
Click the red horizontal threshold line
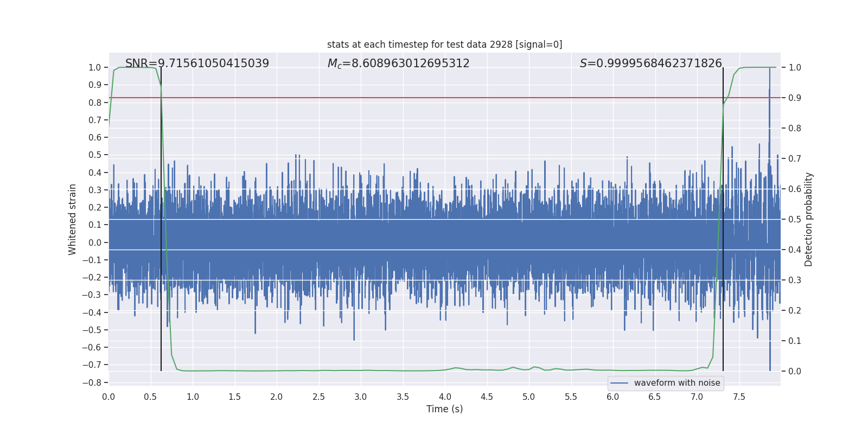[x=445, y=98]
